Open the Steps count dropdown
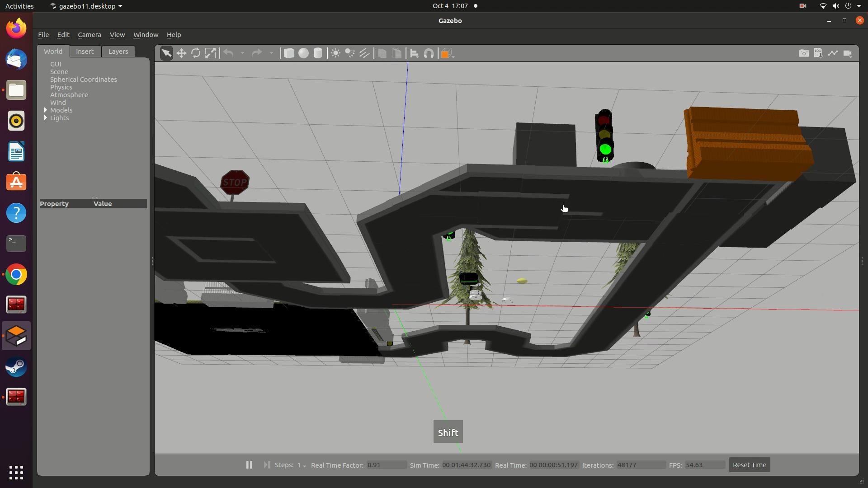 [301, 465]
